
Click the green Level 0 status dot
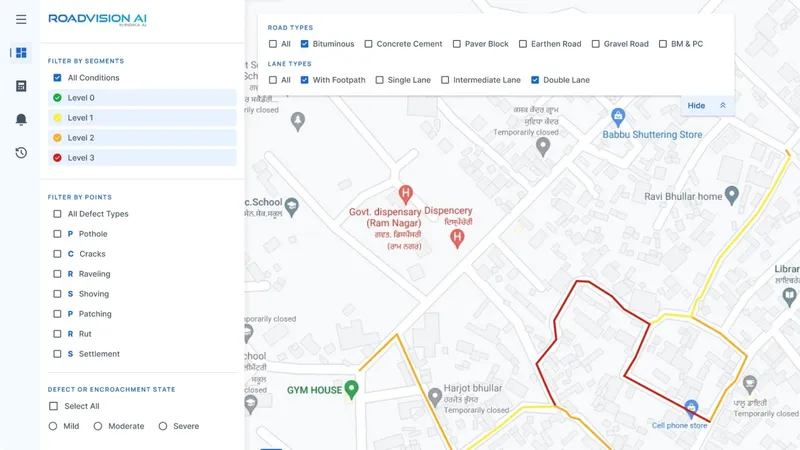(x=57, y=97)
